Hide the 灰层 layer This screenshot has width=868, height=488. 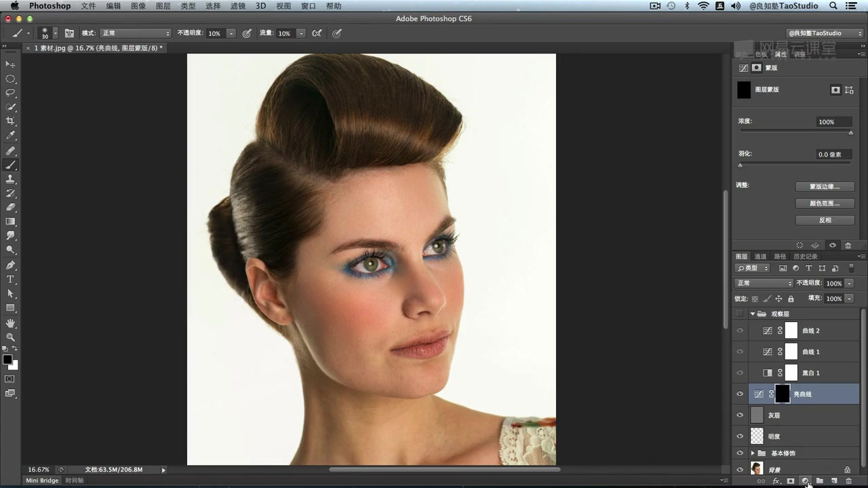click(740, 415)
